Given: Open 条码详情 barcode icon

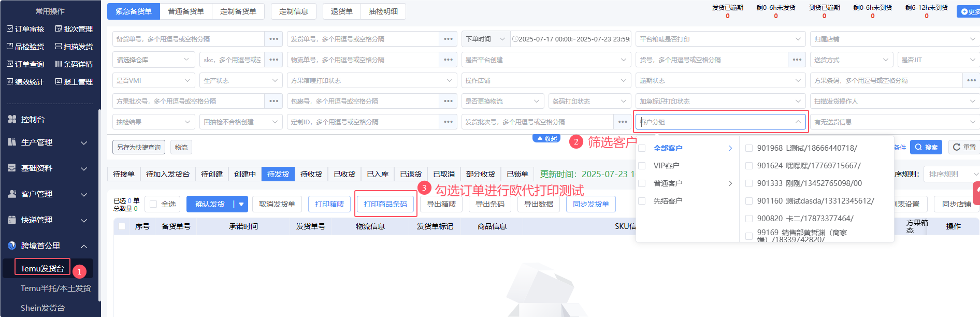Looking at the screenshot, I should (59, 64).
